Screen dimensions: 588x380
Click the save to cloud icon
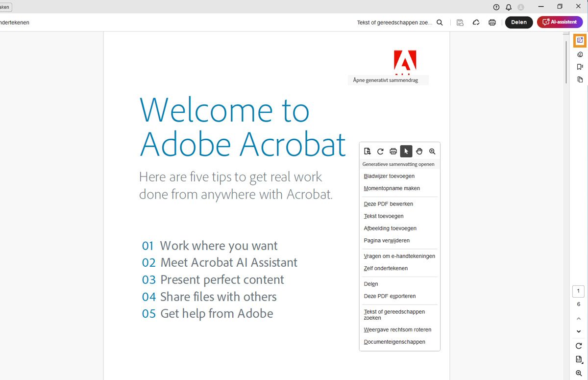(460, 23)
